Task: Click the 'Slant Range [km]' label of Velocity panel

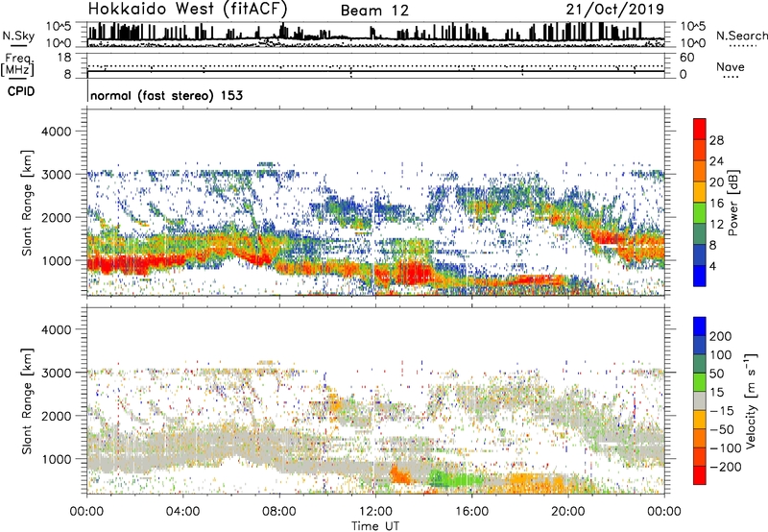Action: [27, 401]
